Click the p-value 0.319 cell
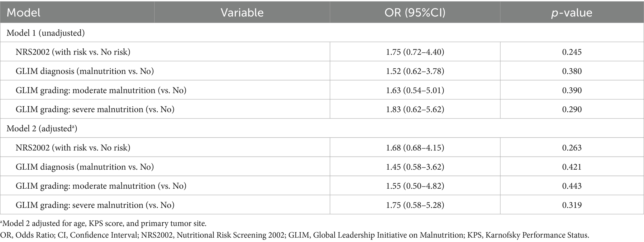This screenshot has width=644, height=242. (x=572, y=205)
